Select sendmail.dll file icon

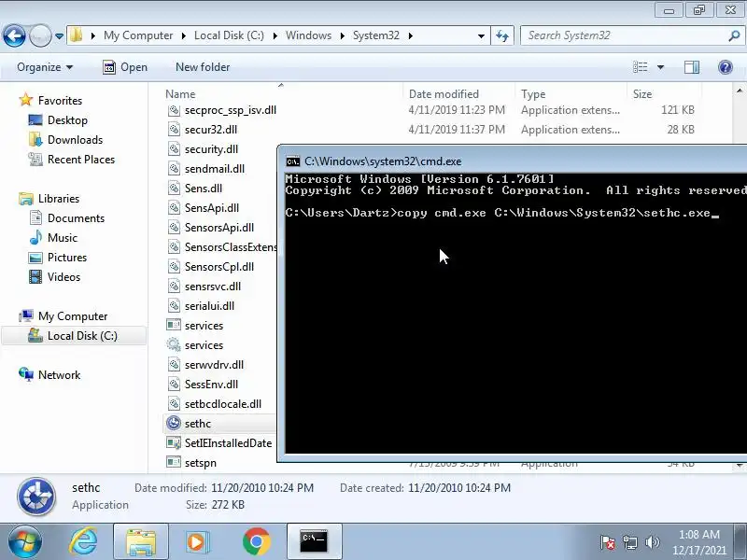tap(174, 169)
